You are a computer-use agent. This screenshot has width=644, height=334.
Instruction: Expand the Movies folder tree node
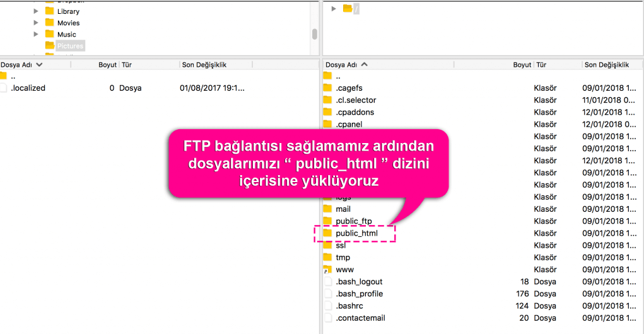tap(36, 23)
